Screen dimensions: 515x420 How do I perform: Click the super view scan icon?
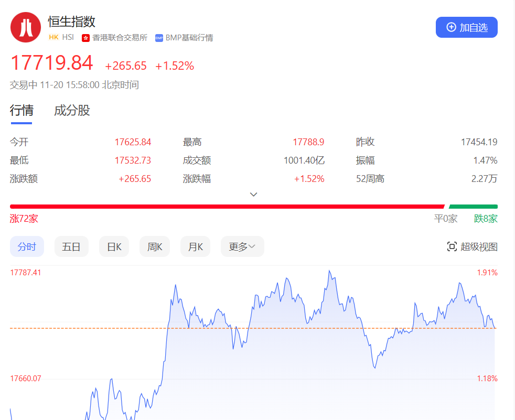point(452,246)
